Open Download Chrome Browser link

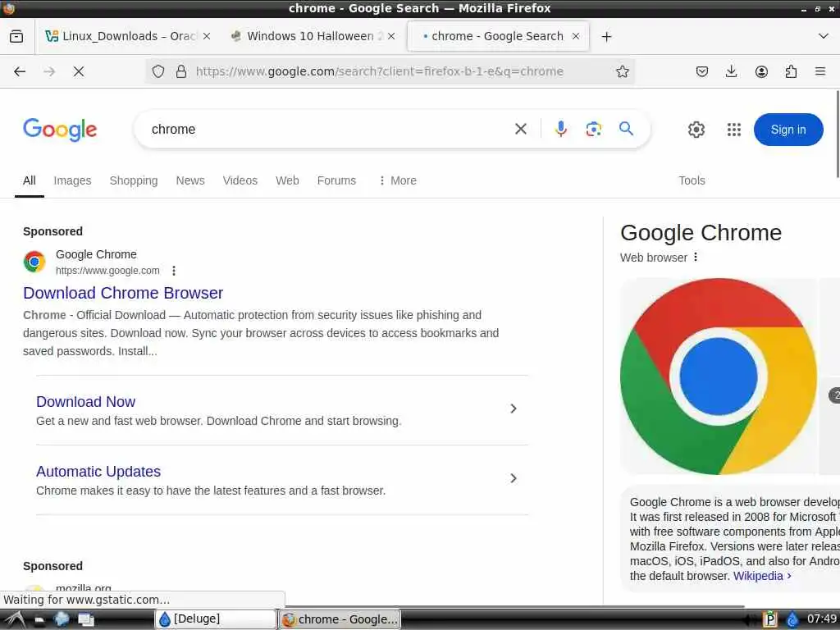pyautogui.click(x=123, y=293)
